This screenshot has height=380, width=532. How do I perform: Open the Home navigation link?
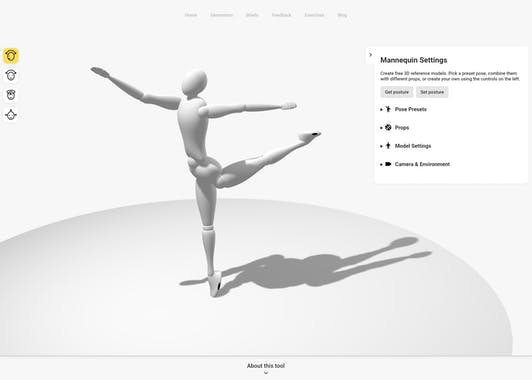tap(191, 15)
